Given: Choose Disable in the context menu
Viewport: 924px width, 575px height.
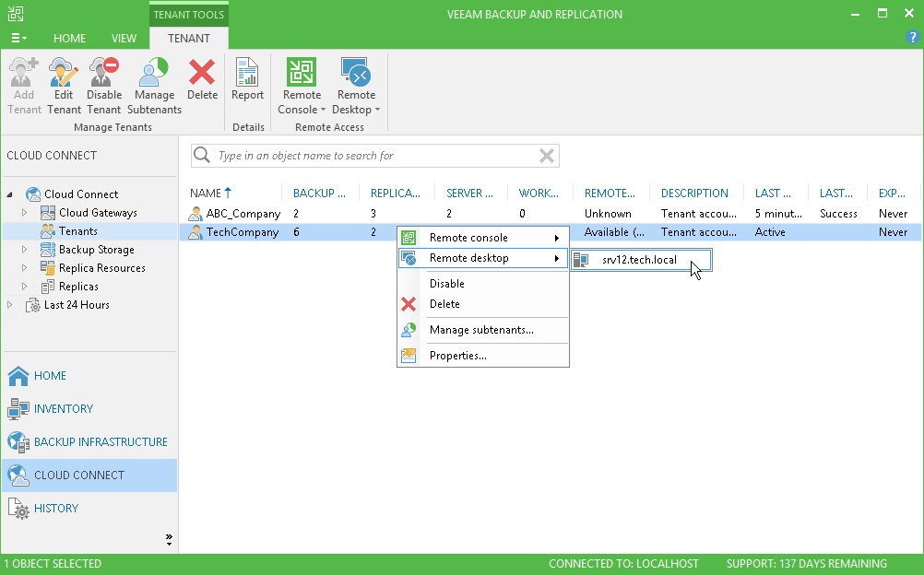Looking at the screenshot, I should (483, 284).
